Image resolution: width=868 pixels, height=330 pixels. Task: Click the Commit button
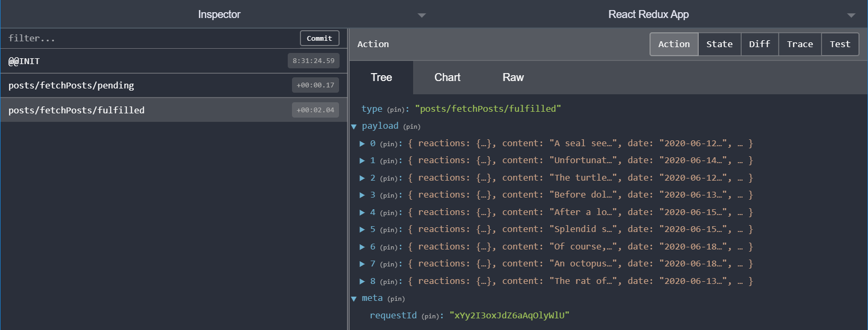(319, 38)
